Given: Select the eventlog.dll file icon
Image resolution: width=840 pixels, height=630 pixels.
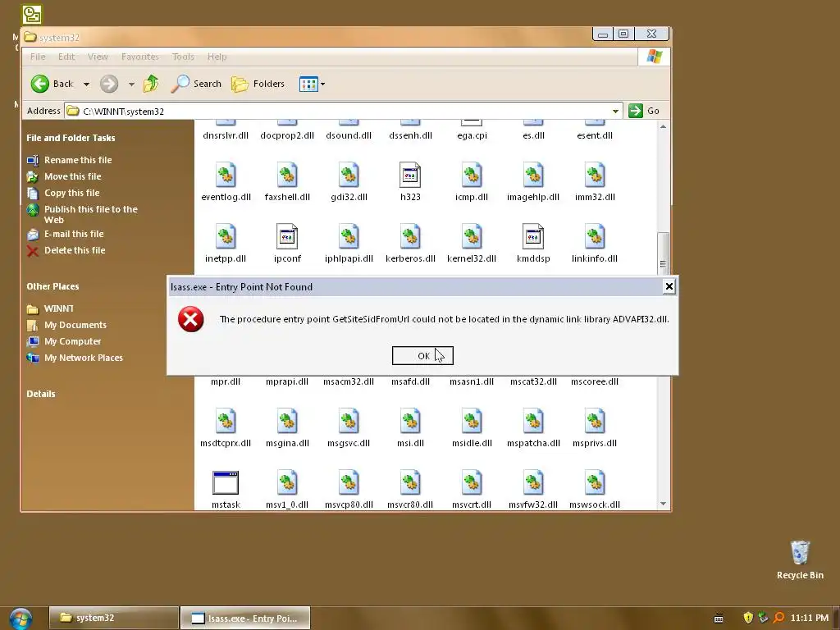Looking at the screenshot, I should (x=226, y=175).
